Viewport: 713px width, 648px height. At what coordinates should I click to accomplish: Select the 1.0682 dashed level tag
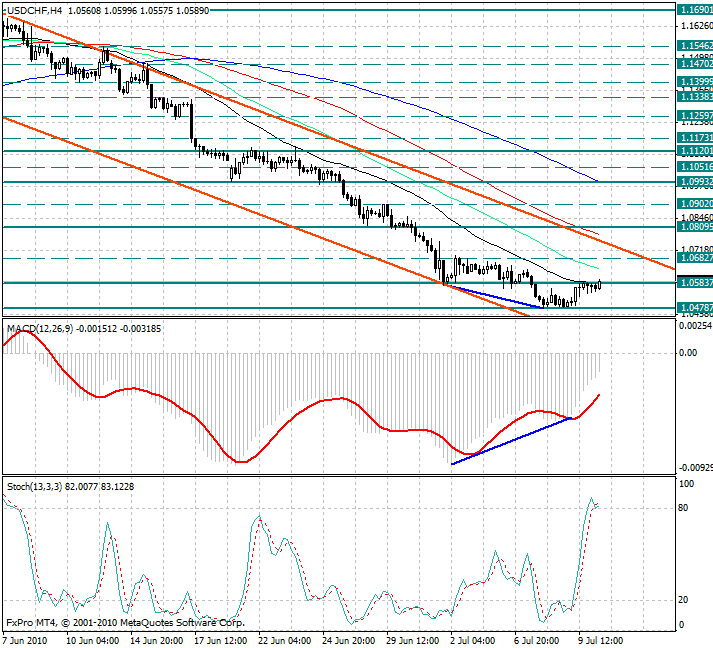[x=695, y=258]
